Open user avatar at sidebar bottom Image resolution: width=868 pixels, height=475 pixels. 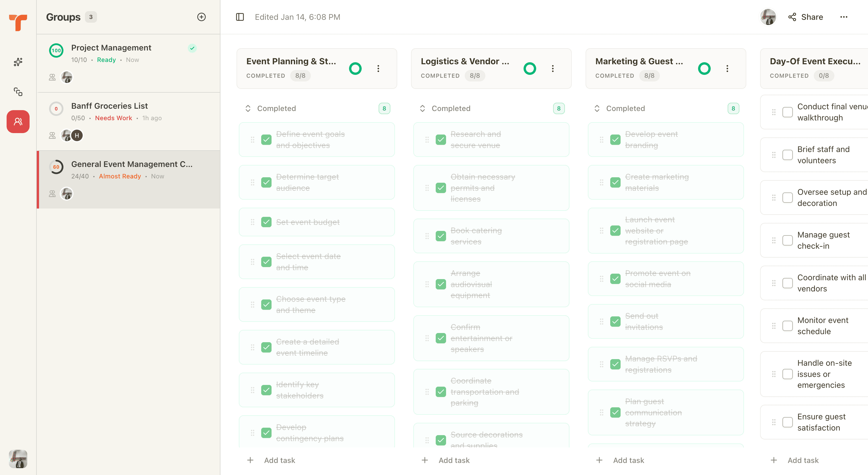[x=18, y=459]
